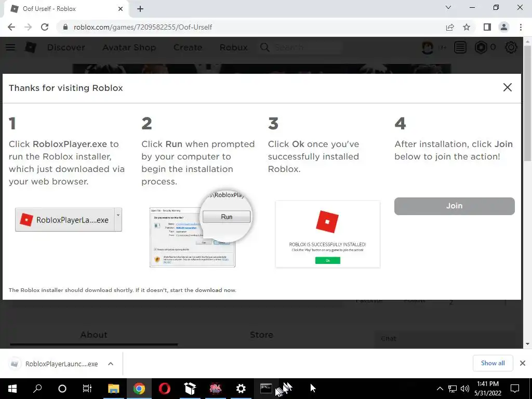Open the Roblox hamburger navigation menu
532x399 pixels.
click(x=10, y=47)
